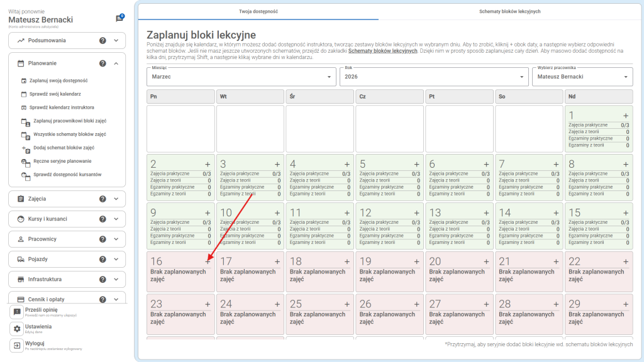Open Sprawdź kalendarz instruktora in sidebar

(x=62, y=107)
